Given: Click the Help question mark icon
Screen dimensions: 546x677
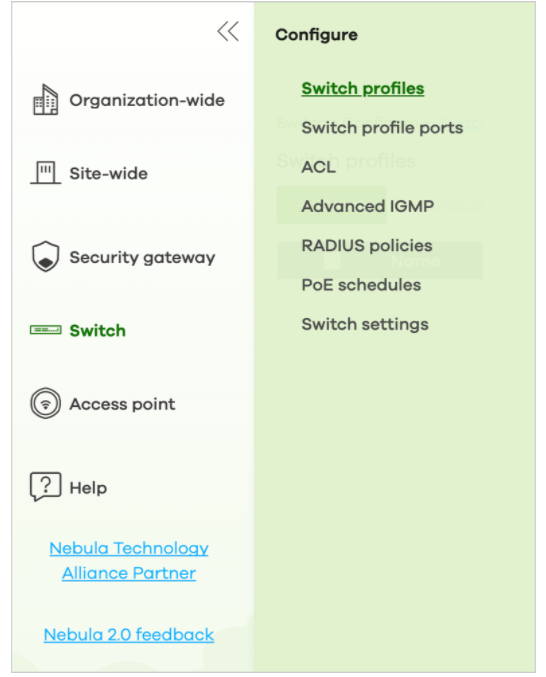Looking at the screenshot, I should pyautogui.click(x=45, y=487).
